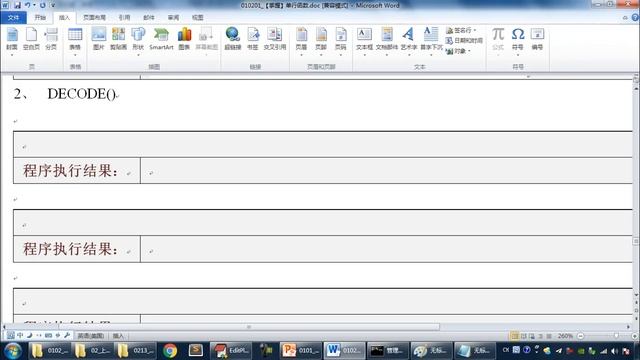Switch to the 开始 (Home) tab
Viewport: 640px width, 360px height.
tap(40, 18)
